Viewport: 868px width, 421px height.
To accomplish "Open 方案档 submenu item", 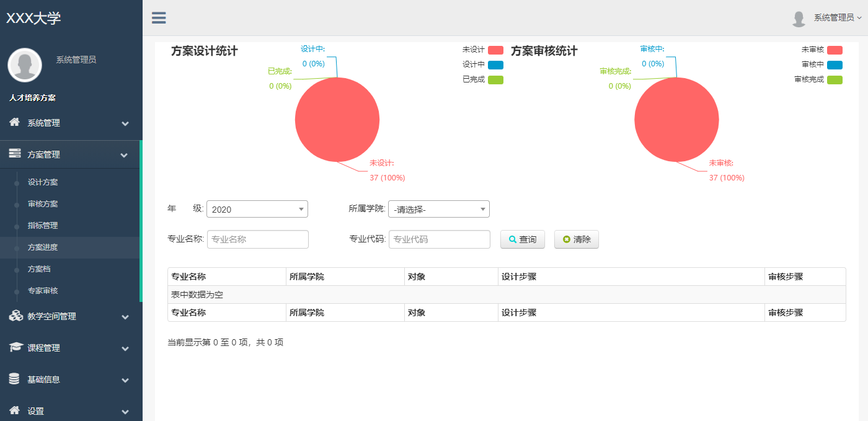I will tap(39, 269).
